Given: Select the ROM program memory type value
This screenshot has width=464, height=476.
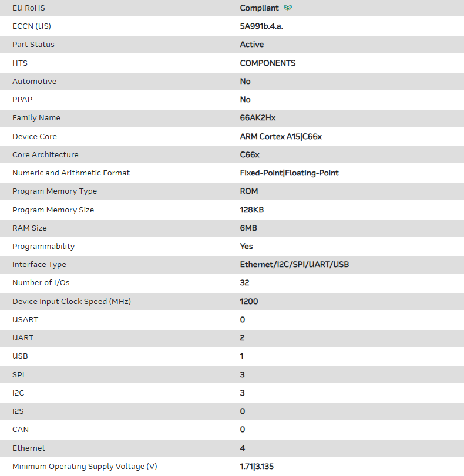Looking at the screenshot, I should [249, 191].
